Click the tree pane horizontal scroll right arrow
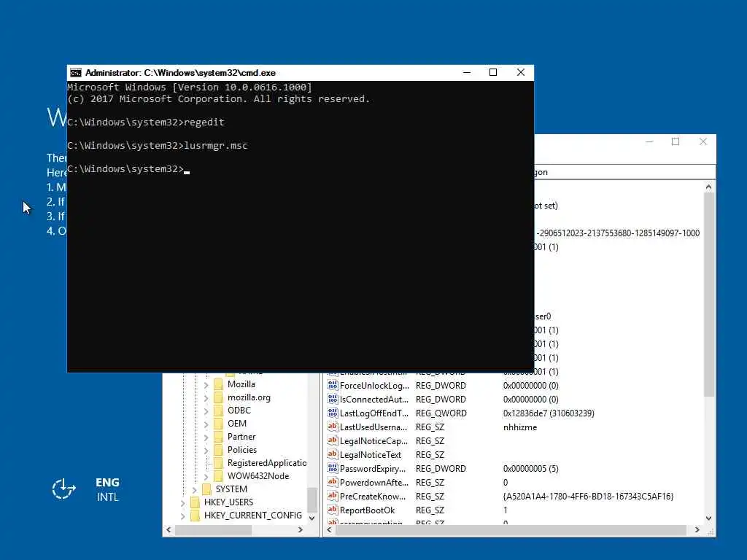The image size is (747, 560). [x=300, y=529]
